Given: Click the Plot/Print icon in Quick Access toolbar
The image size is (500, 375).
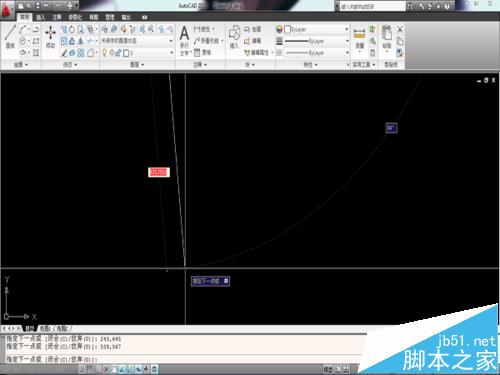Looking at the screenshot, I should pos(69,6).
